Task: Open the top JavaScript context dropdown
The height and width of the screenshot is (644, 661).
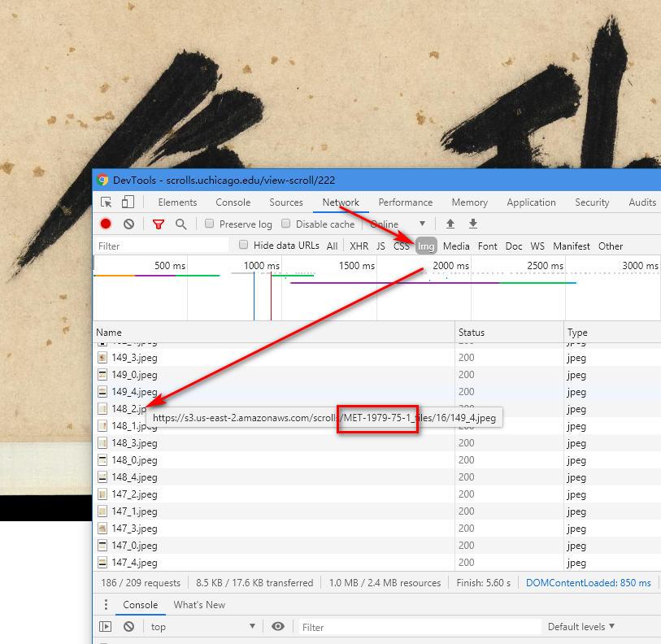Action: (202, 627)
